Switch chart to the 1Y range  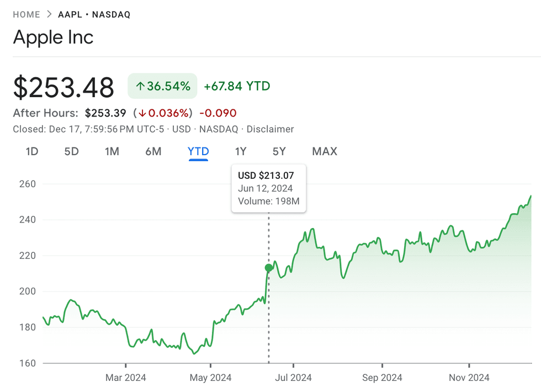click(x=240, y=151)
